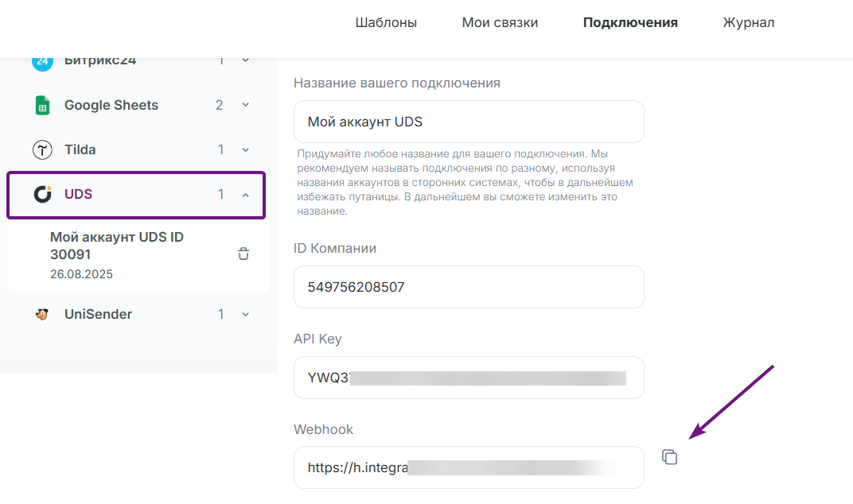Expand the Tilda connections chevron

click(245, 149)
